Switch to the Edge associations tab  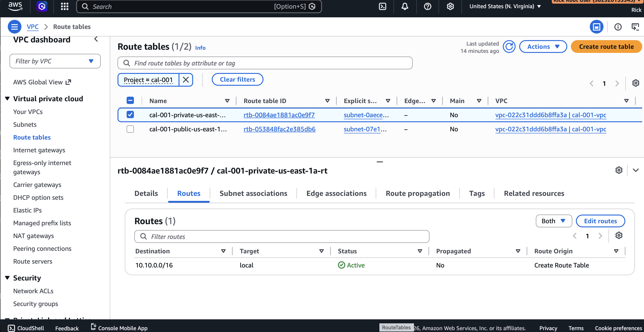click(x=336, y=193)
